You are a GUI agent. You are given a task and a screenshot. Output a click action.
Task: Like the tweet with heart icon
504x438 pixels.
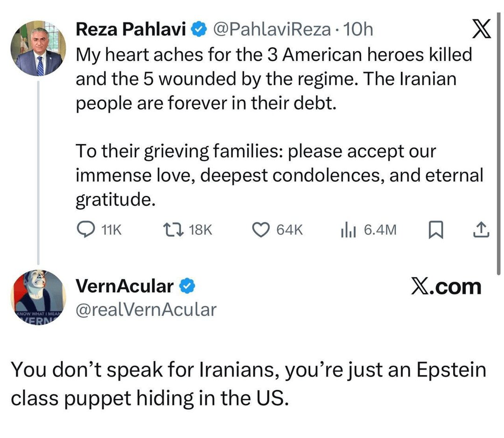[261, 229]
